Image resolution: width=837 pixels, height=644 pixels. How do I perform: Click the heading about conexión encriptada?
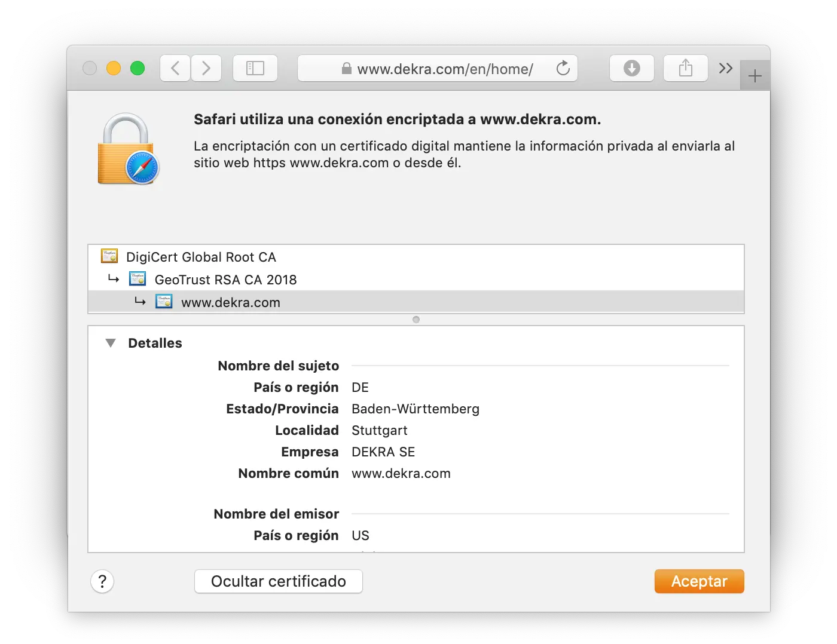(398, 119)
